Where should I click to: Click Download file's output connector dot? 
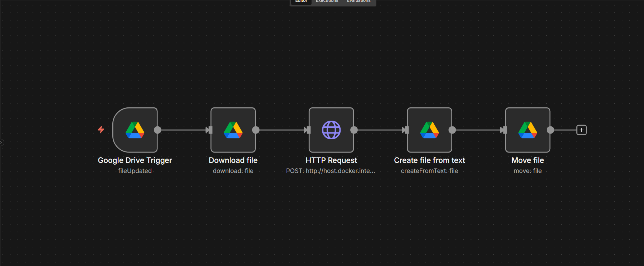[256, 130]
